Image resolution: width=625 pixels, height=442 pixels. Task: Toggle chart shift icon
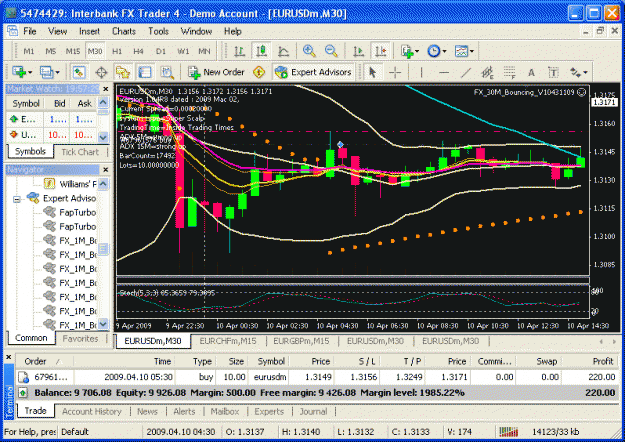tap(381, 51)
